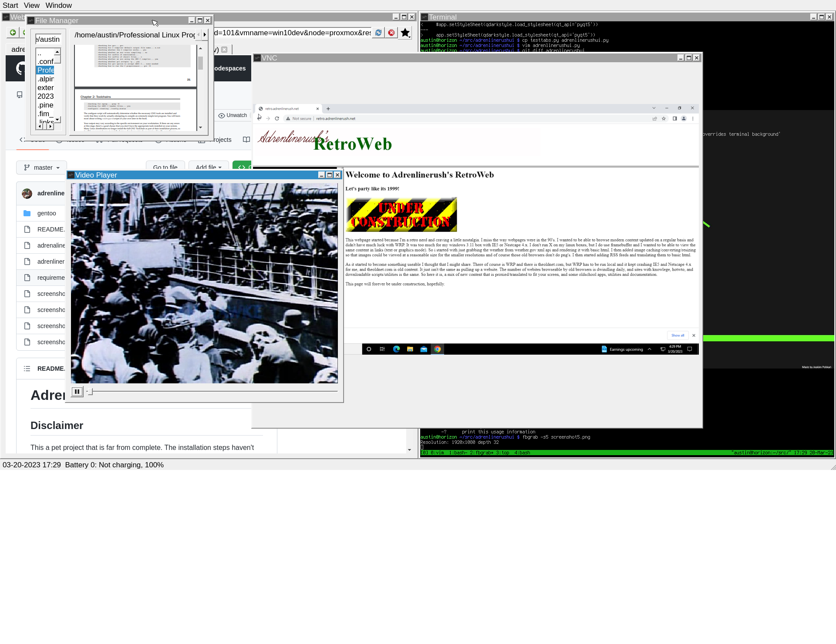The height and width of the screenshot is (644, 836).
Task: Bookmark the page with Chrome's star icon
Action: coord(664,118)
